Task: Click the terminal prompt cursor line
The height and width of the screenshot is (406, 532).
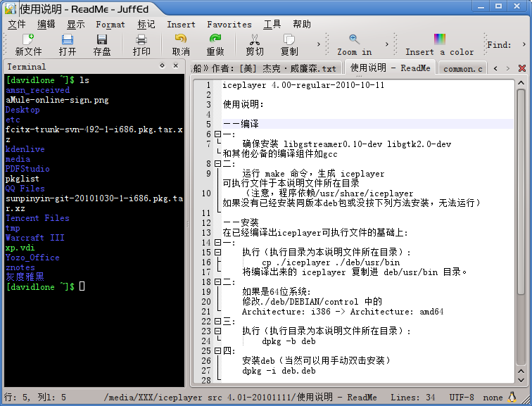Action: point(45,286)
